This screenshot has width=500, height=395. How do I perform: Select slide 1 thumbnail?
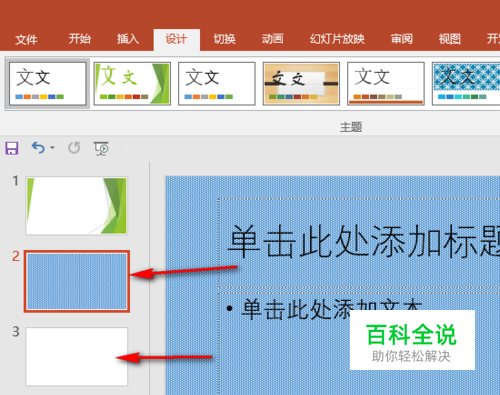tap(77, 206)
